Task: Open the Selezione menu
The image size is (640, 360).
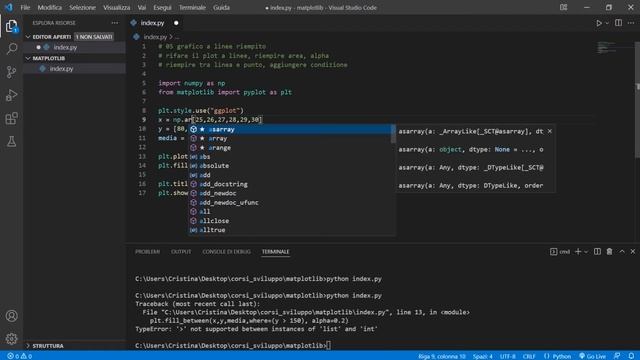Action: tap(82, 7)
